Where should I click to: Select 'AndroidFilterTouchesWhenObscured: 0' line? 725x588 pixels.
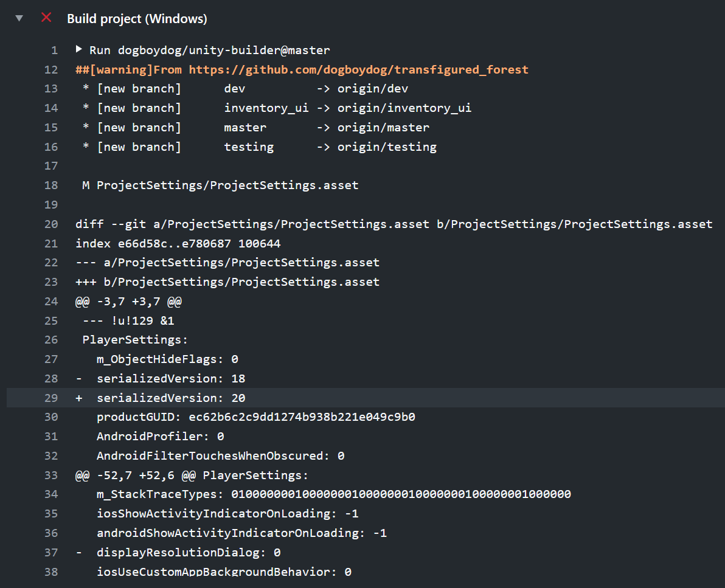[x=221, y=456]
